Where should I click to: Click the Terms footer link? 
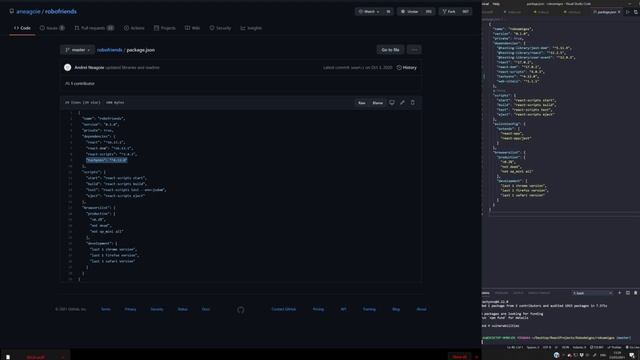coord(106,309)
